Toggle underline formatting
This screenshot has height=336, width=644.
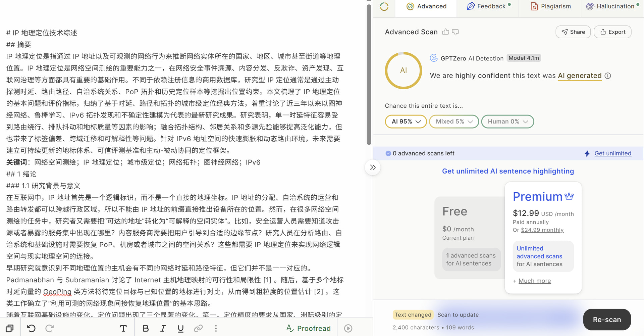pyautogui.click(x=180, y=328)
